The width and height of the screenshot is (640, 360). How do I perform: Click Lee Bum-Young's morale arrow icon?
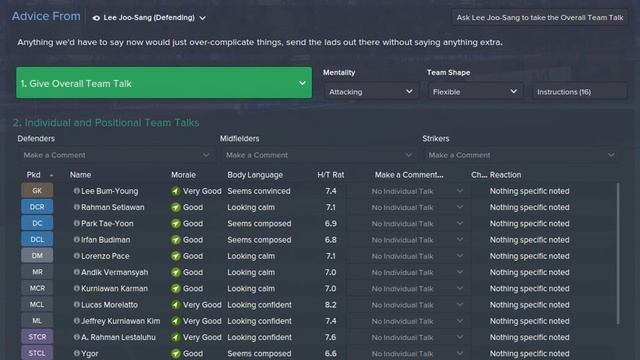coord(176,191)
